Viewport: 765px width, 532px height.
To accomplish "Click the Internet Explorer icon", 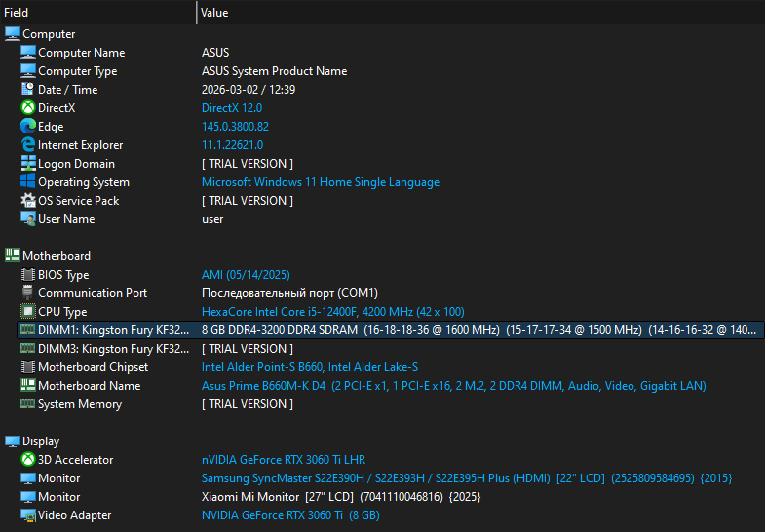I will click(x=28, y=145).
